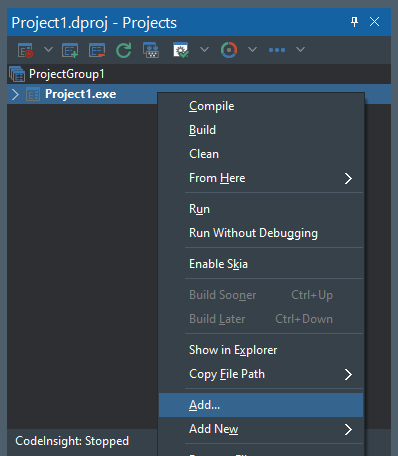
Task: Choose Show in Explorer
Action: 261,350
